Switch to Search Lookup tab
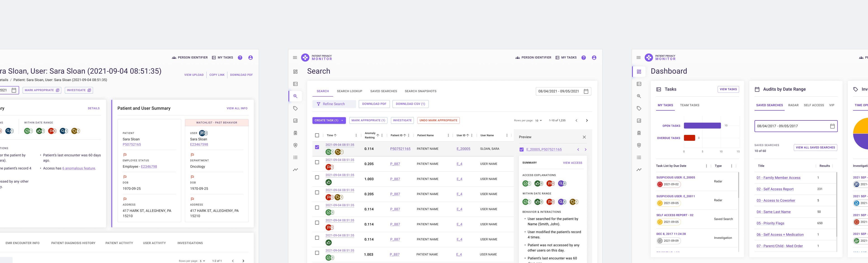 (349, 91)
